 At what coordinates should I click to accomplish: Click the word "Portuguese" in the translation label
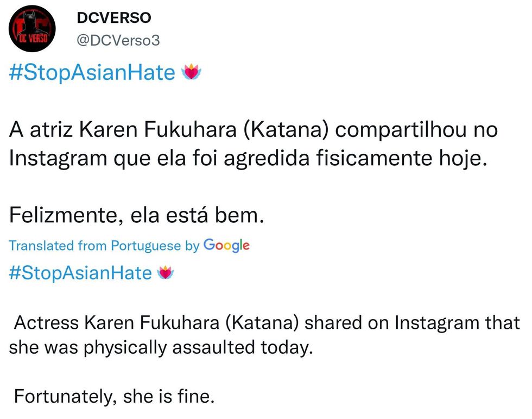[145, 246]
